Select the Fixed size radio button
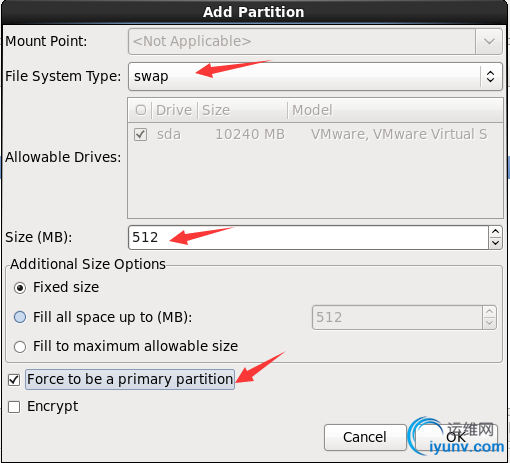The height and width of the screenshot is (463, 510). [20, 288]
